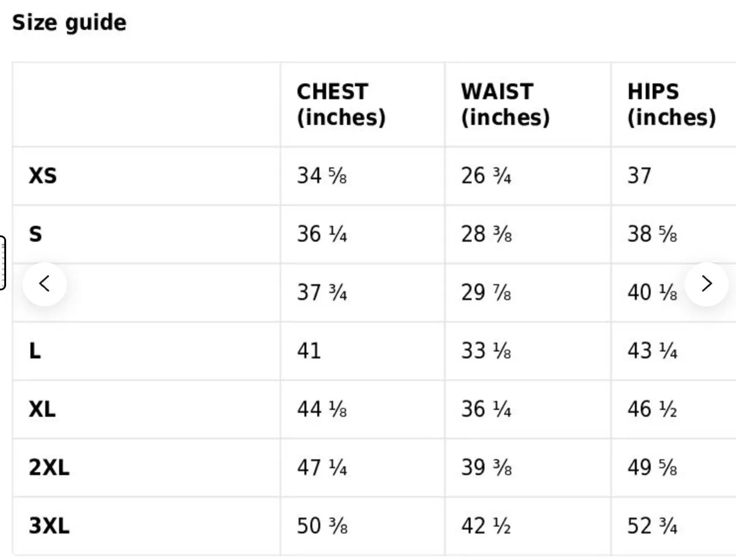Select the XS row label

[x=43, y=176]
